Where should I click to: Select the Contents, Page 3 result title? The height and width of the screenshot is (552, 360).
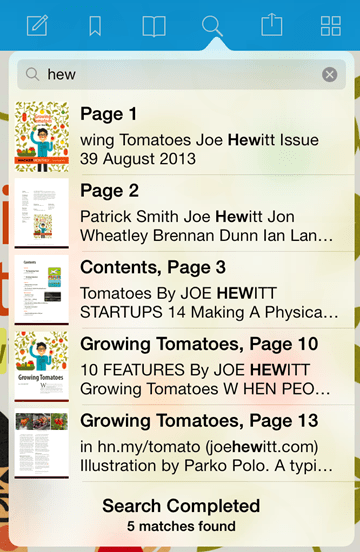153,268
